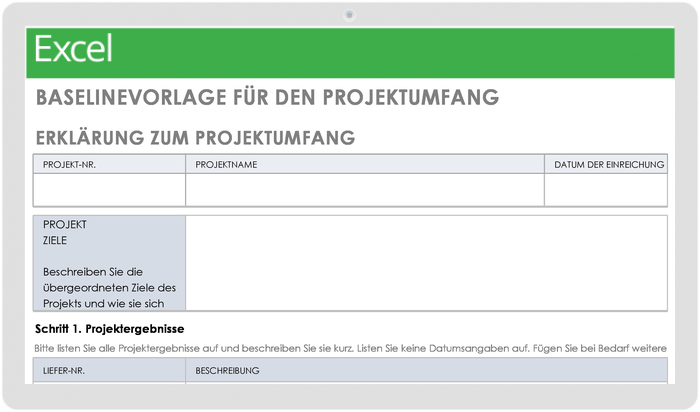
Task: Click the text 'Beschreiben Sie die übergeordneten Ziele des'
Action: (x=109, y=280)
